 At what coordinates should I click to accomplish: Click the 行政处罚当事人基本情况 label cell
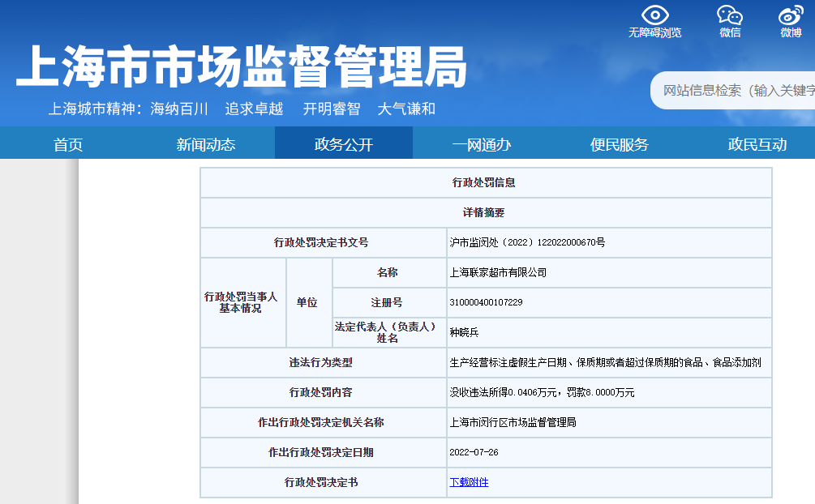coord(243,302)
